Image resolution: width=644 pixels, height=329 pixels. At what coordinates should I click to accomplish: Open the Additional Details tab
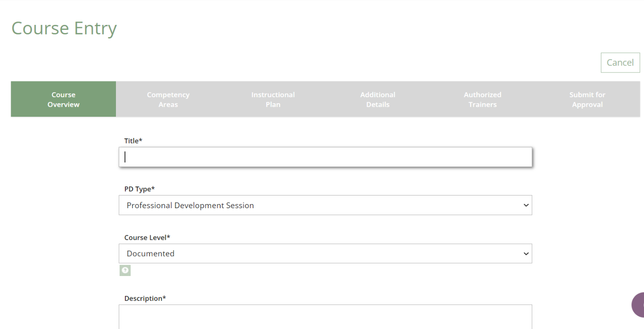point(378,100)
